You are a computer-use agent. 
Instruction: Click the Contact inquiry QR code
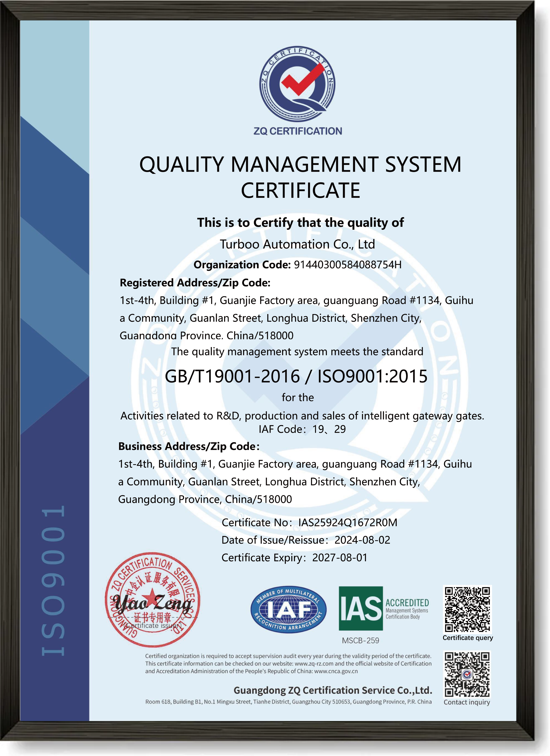(467, 674)
